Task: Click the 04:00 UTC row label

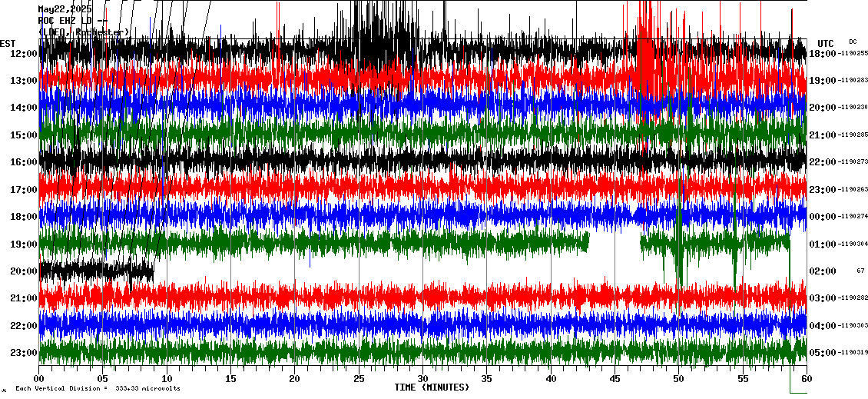Action: (x=822, y=325)
